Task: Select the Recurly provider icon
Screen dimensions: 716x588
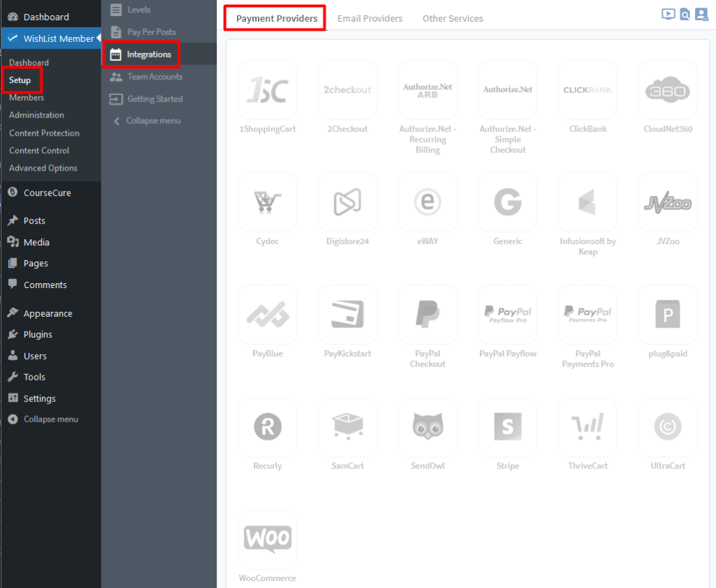Action: [268, 427]
